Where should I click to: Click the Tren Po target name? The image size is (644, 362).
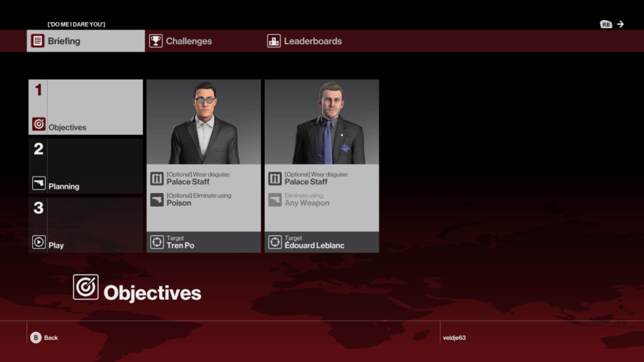pyautogui.click(x=180, y=246)
